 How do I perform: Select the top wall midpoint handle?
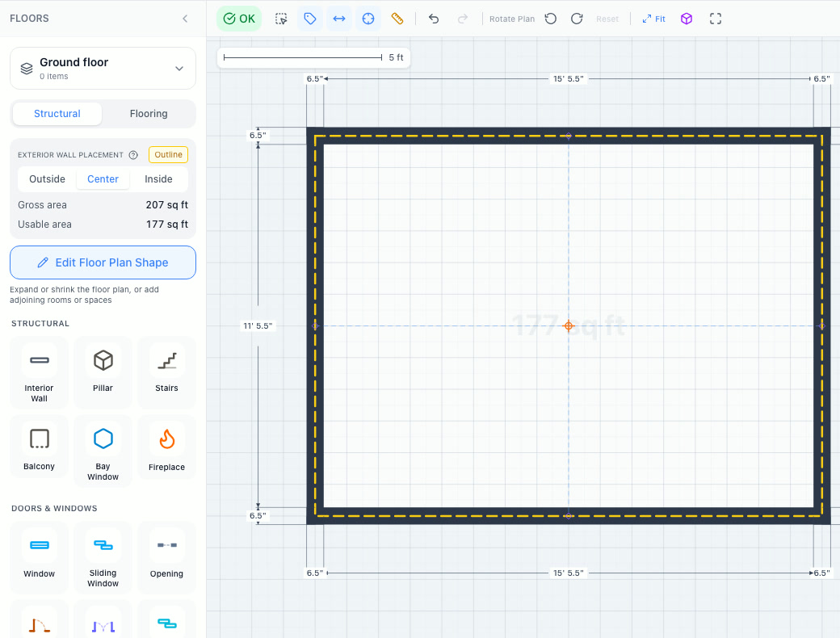[569, 136]
